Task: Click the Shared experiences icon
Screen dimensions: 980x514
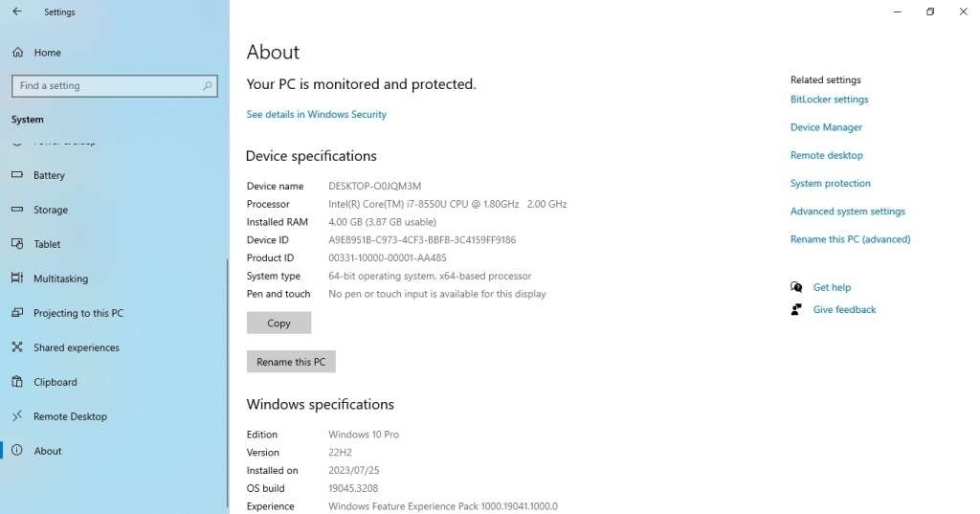Action: pos(17,347)
